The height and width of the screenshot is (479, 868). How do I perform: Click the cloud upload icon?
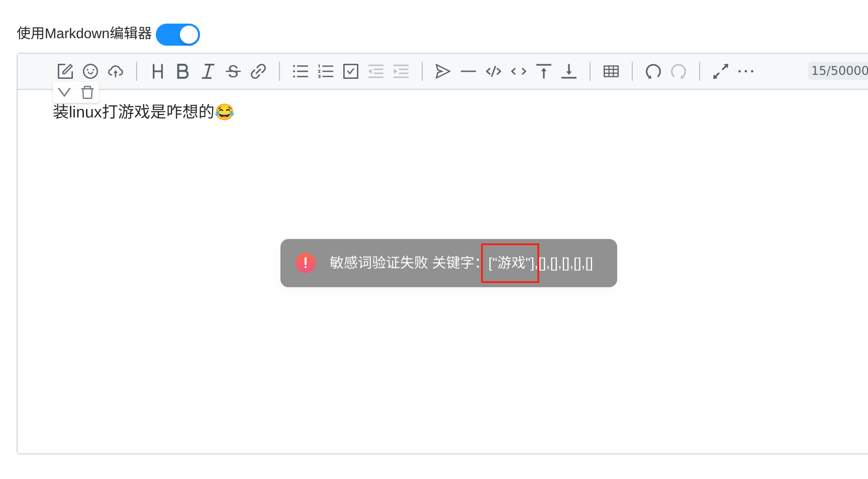click(x=116, y=71)
